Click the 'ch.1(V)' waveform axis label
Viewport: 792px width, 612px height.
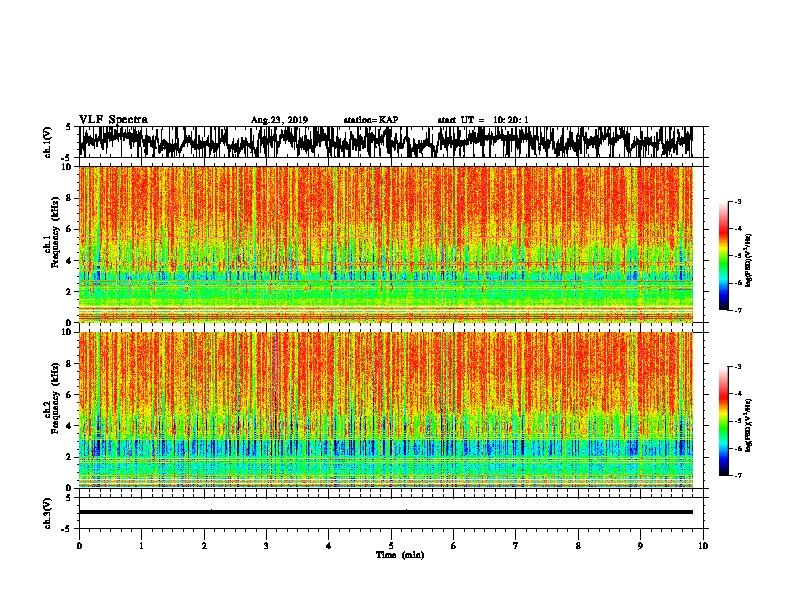48,142
